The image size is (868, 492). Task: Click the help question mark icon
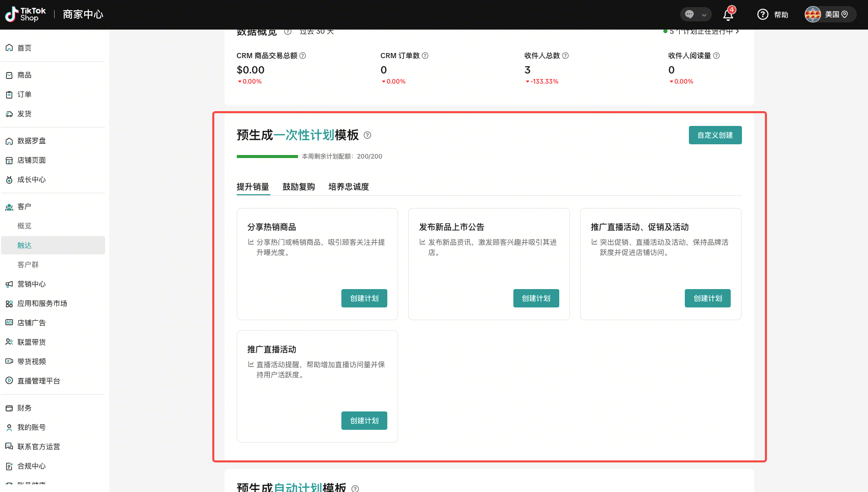762,14
